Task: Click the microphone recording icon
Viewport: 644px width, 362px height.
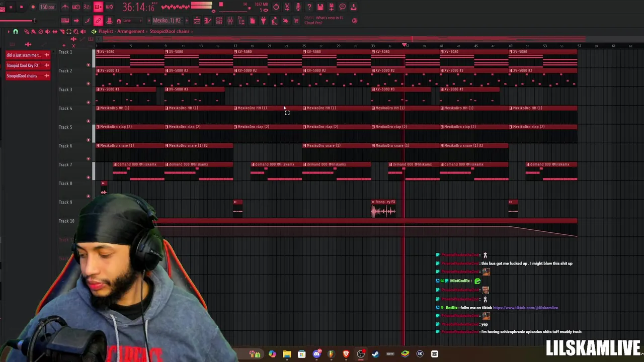Action: pyautogui.click(x=298, y=7)
